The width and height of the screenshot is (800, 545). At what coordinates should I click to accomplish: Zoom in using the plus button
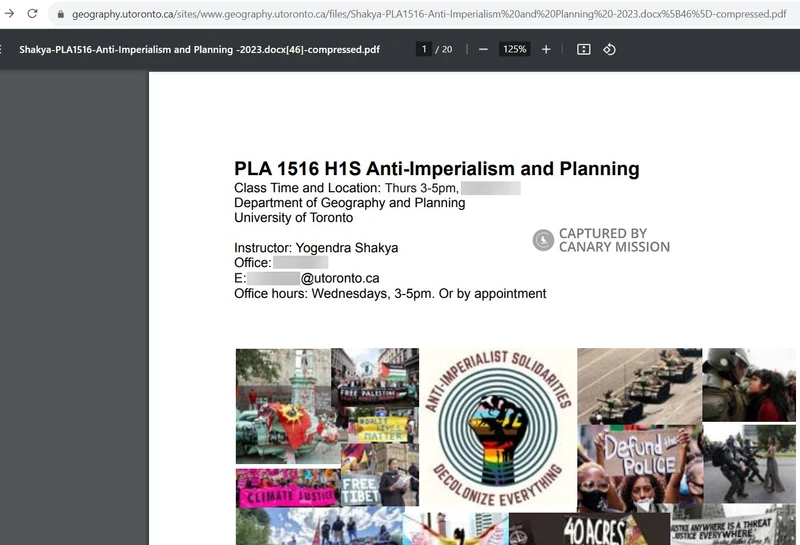click(x=546, y=49)
